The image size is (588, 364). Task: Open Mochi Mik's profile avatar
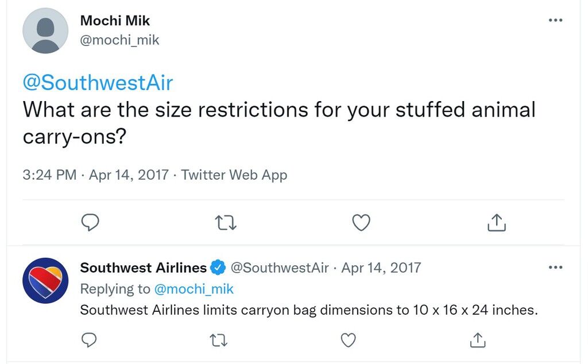click(45, 30)
